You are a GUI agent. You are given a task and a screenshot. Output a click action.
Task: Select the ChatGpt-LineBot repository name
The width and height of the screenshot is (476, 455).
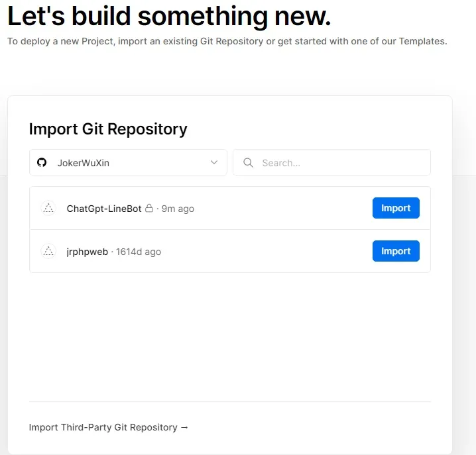pos(104,209)
